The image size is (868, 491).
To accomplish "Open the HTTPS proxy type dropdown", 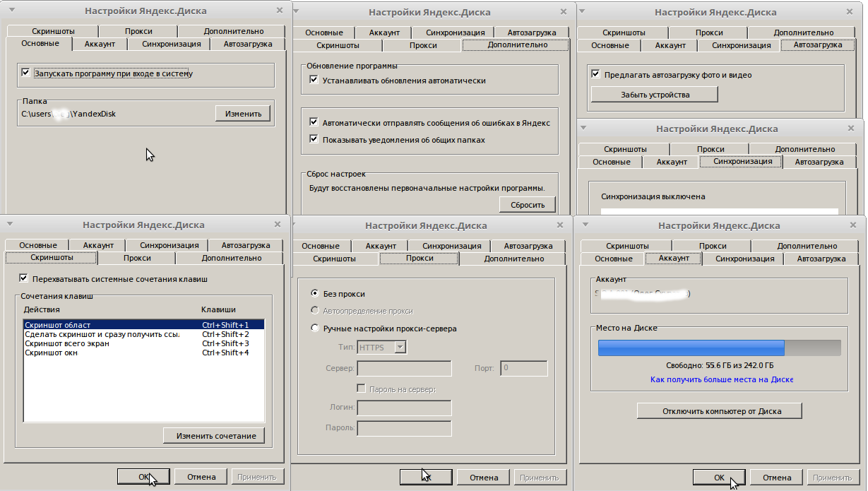I will click(x=400, y=347).
